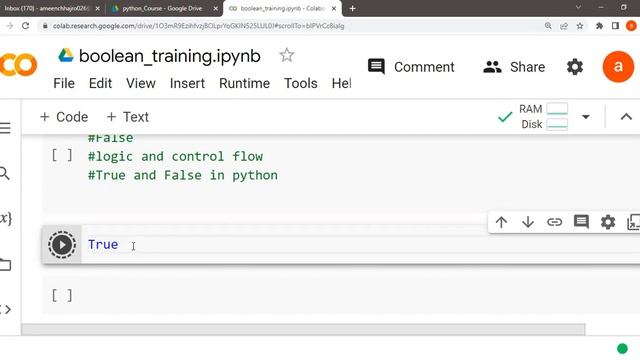Close the python_Course Google Drive tab
The width and height of the screenshot is (640, 360).
coord(216,8)
